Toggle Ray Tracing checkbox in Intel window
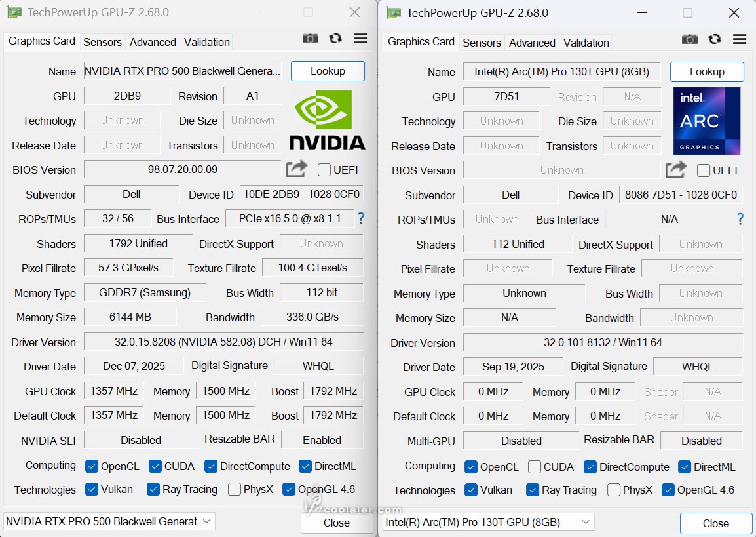 [x=533, y=490]
